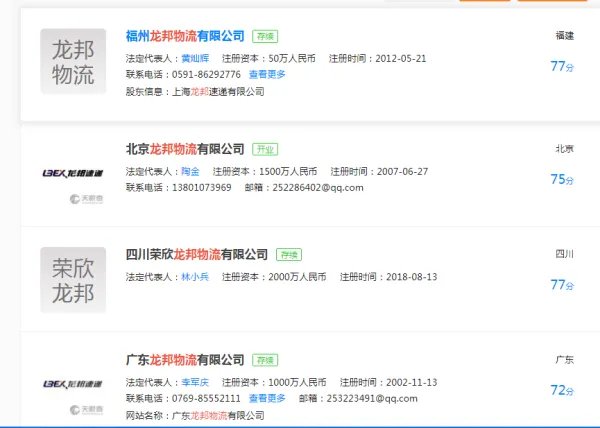600x428 pixels.
Task: Click phone number 13801073969
Action: (x=202, y=187)
